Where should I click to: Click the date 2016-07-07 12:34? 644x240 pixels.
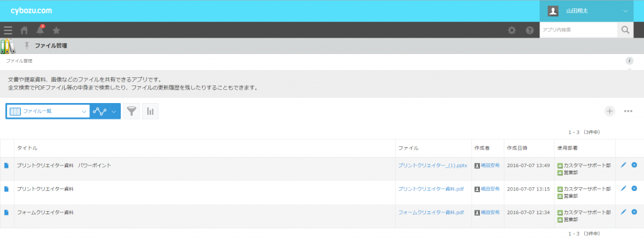tap(528, 212)
